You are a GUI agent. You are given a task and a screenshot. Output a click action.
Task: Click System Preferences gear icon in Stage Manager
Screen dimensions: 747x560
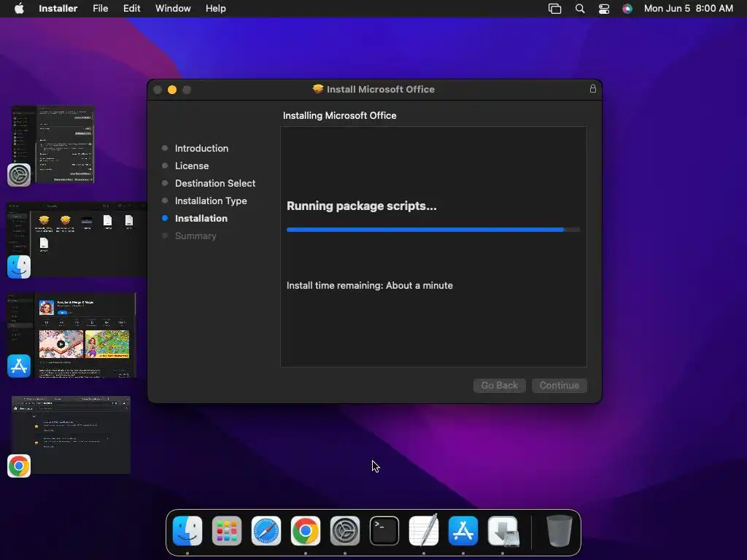click(x=19, y=175)
